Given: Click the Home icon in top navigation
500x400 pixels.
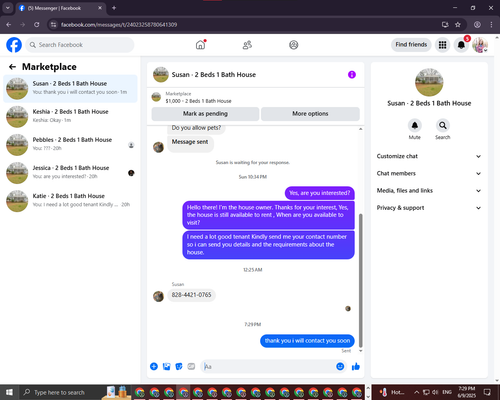Looking at the screenshot, I should tap(200, 45).
